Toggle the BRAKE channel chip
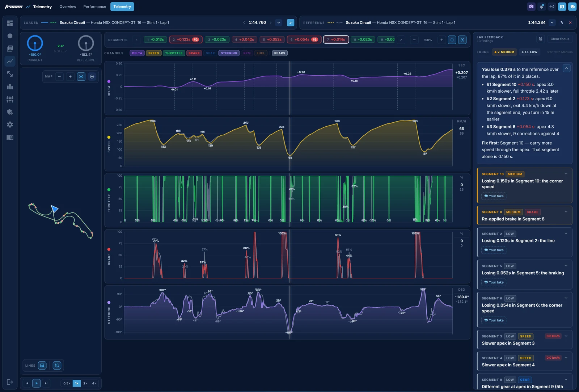Viewport: 579px width, 392px height. point(194,53)
